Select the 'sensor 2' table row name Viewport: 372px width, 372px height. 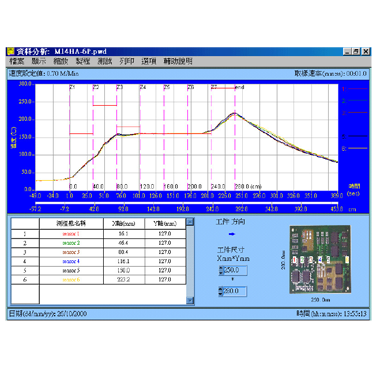click(71, 243)
